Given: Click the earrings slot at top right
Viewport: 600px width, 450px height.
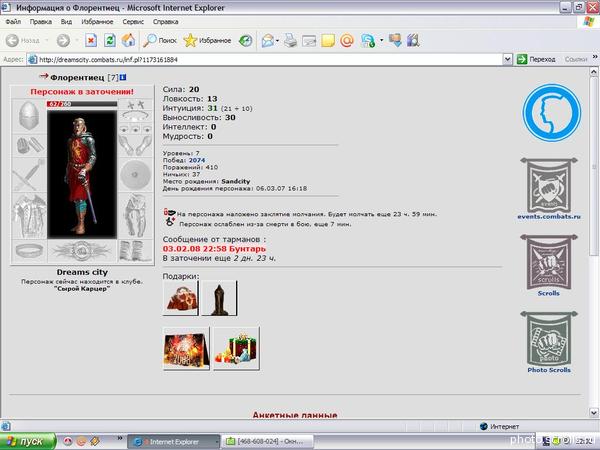Looking at the screenshot, I should click(x=135, y=104).
